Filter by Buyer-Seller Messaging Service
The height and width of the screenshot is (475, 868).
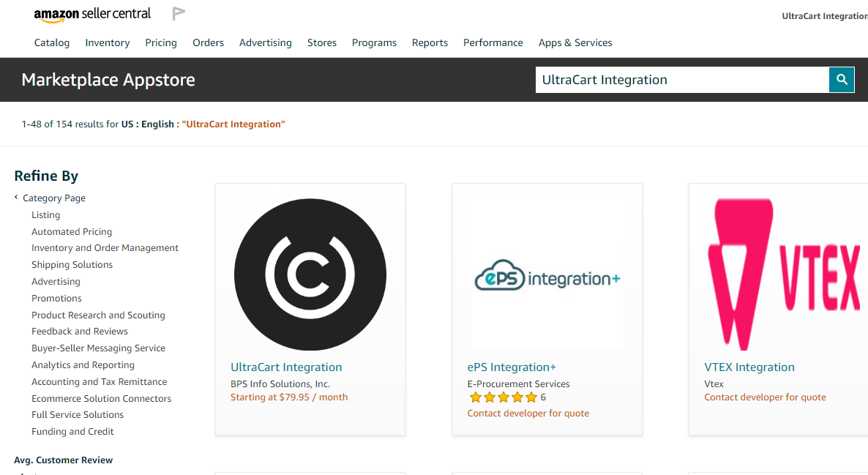[99, 348]
